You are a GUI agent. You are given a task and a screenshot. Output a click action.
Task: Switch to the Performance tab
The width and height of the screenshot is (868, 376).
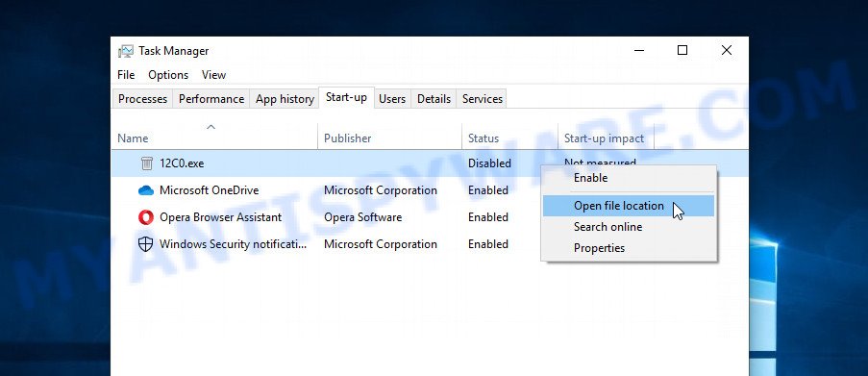tap(211, 99)
